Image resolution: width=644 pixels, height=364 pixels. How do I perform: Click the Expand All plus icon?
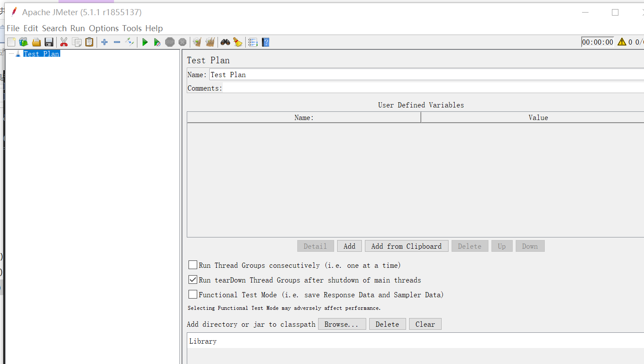[x=104, y=42]
